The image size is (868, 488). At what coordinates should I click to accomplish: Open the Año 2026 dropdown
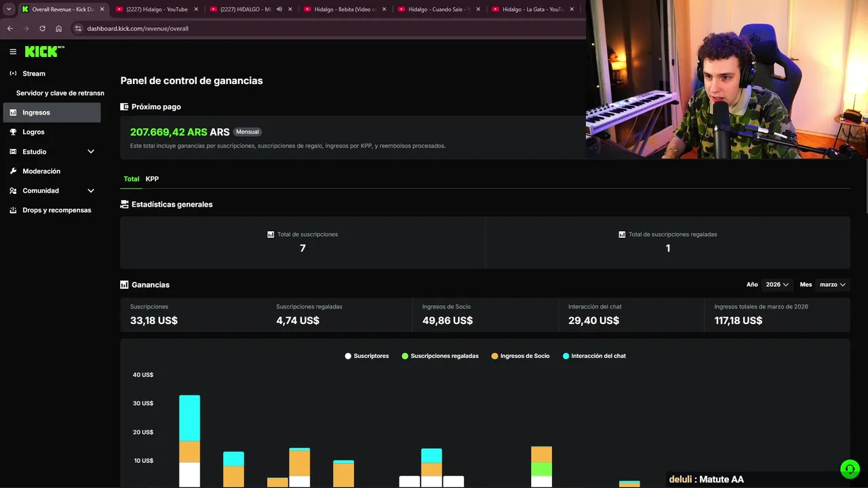[x=777, y=285]
